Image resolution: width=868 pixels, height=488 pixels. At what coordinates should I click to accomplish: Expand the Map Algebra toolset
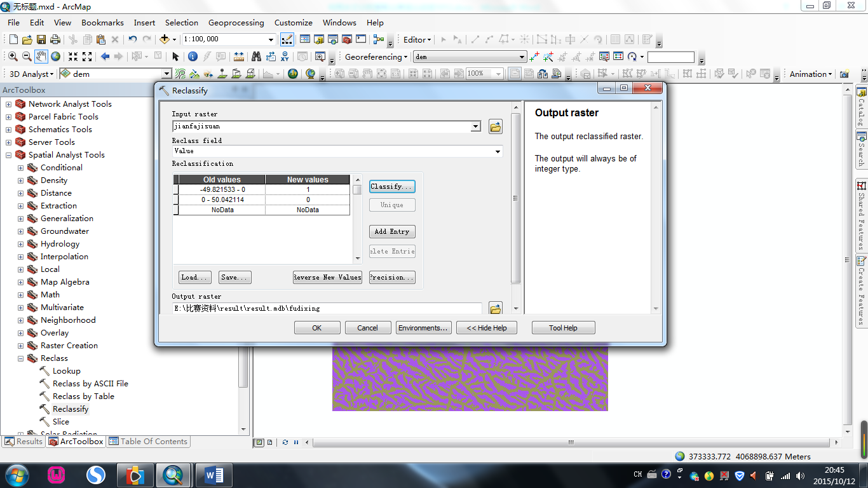point(20,282)
